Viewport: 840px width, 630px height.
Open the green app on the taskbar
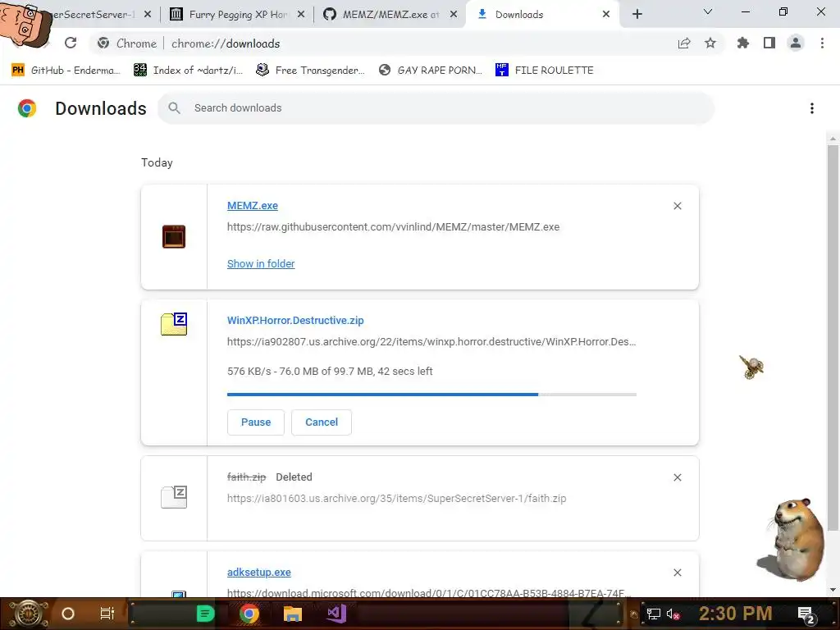(205, 614)
